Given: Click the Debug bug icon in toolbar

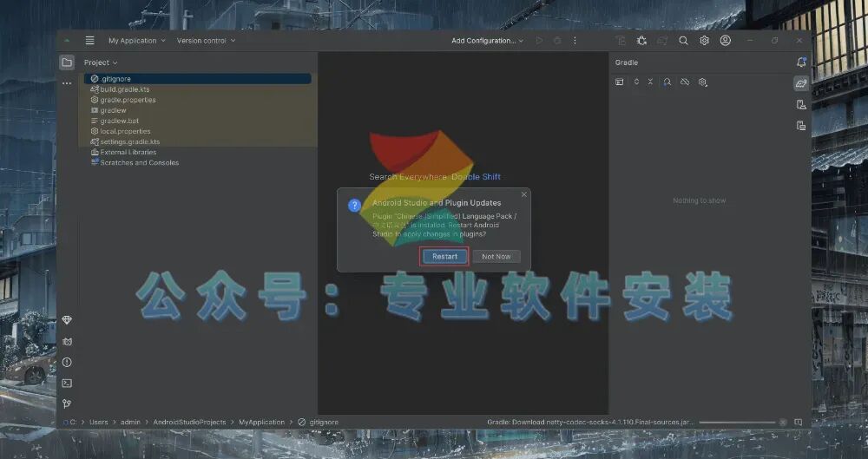Looking at the screenshot, I should [x=641, y=41].
